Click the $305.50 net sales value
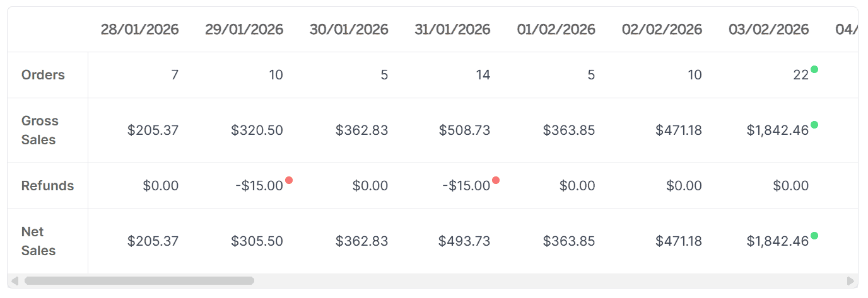 257,241
